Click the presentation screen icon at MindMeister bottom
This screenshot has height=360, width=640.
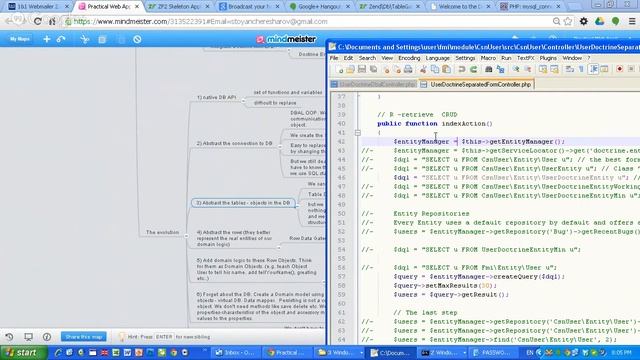[28, 337]
